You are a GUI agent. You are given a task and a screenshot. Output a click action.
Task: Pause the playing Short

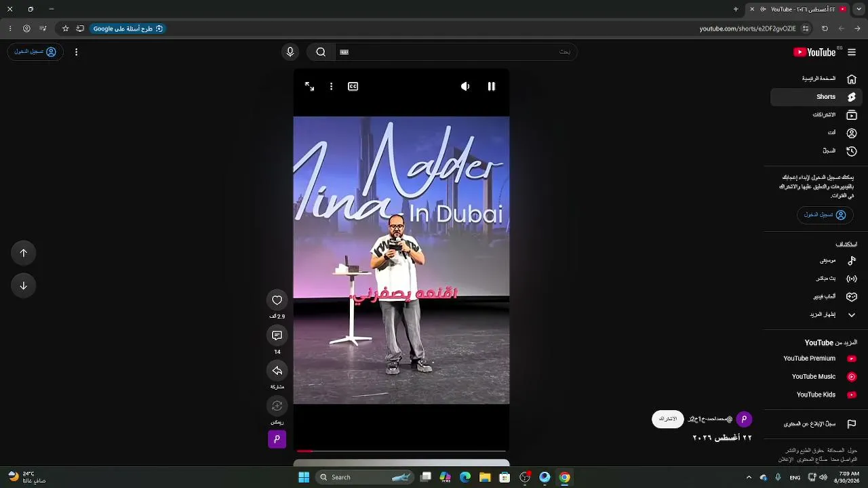click(x=492, y=87)
